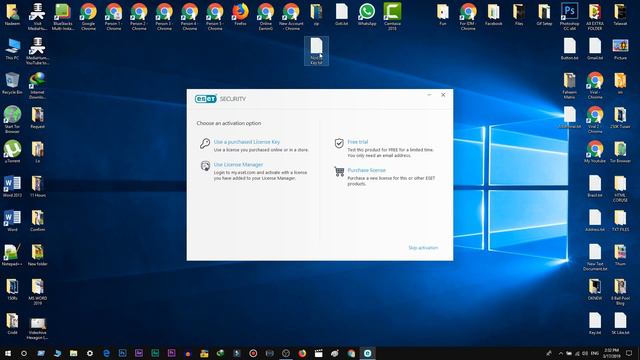This screenshot has height=360, width=640.
Task: Open the New Account - Chrome shortcut
Action: (291, 16)
